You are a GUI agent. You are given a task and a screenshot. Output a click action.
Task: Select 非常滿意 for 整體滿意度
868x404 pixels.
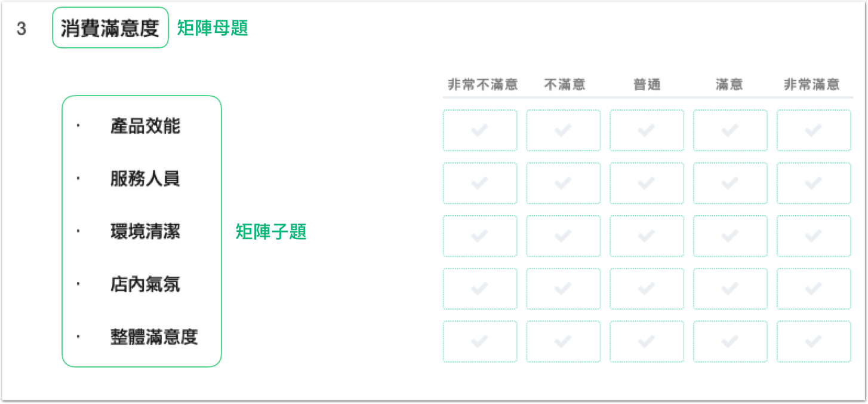tap(814, 341)
